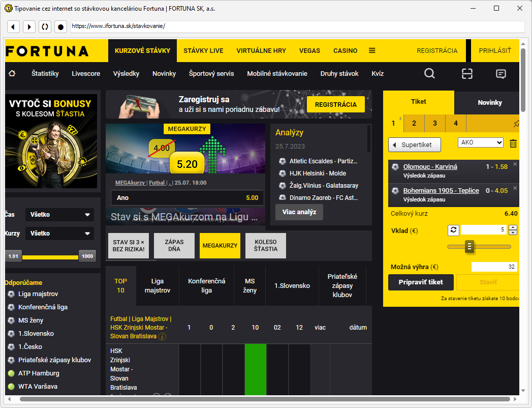
Task: Click football icon beside Bohemians 1905 - Teplice
Action: pyautogui.click(x=395, y=191)
